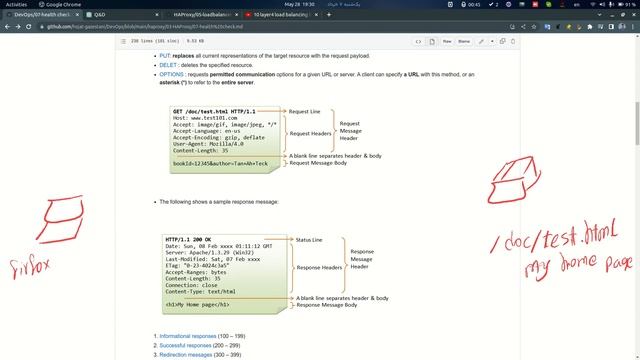
Task: Open a new Chrome tab with plus
Action: pyautogui.click(x=329, y=14)
